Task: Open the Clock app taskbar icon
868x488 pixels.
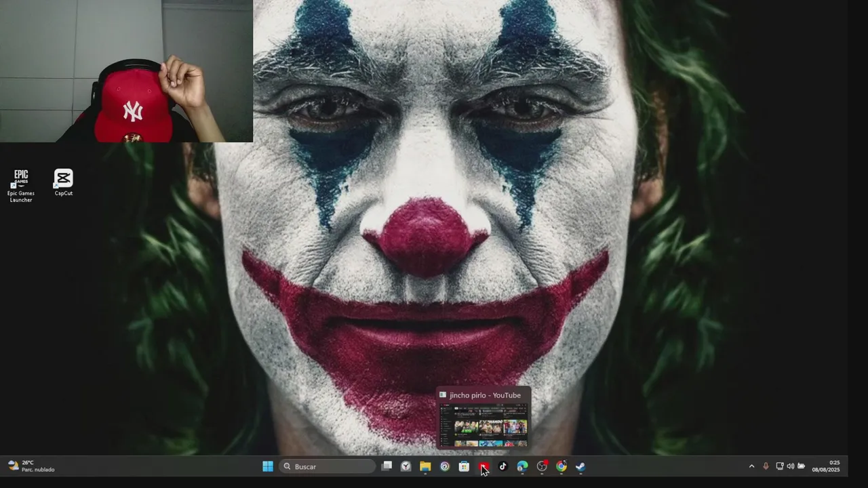Action: click(406, 466)
